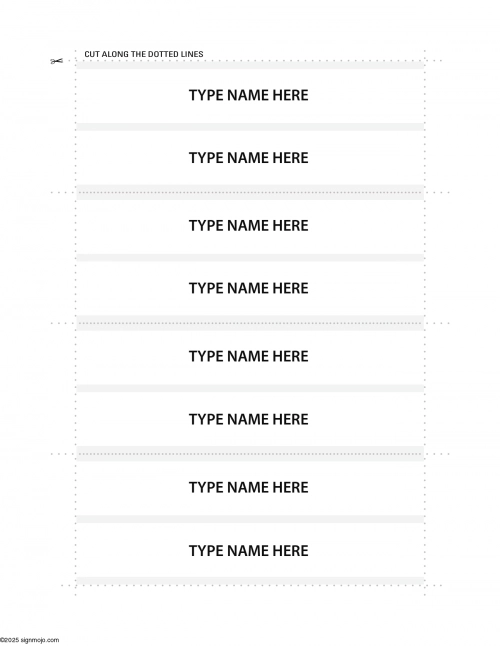
Task: Select the fourth 'TYPE NAME HERE' field
Action: [250, 288]
